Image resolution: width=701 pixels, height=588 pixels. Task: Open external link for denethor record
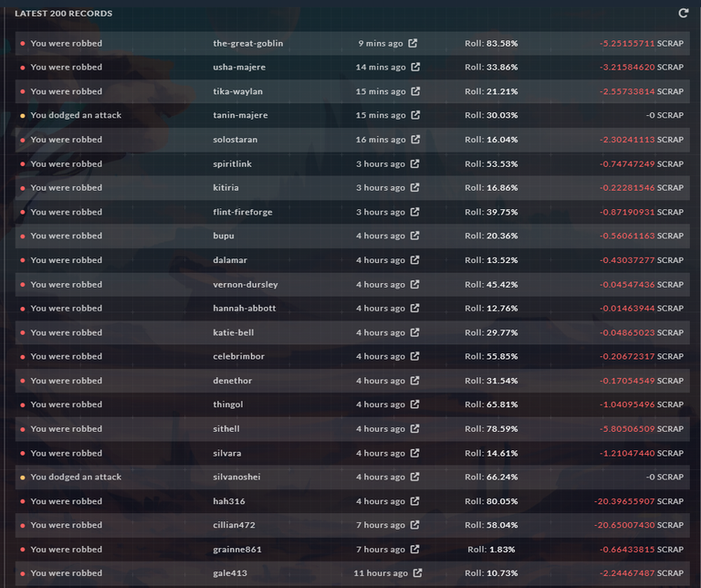tap(415, 380)
